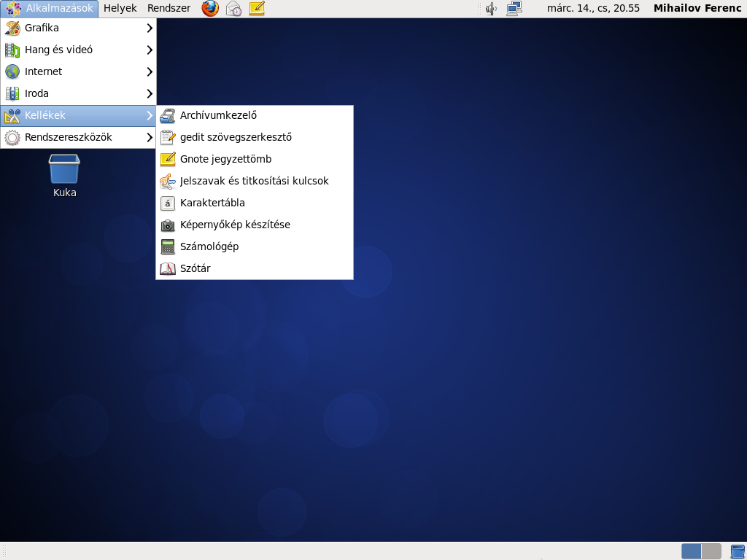747x560 pixels.
Task: Open the Helyek menu
Action: [120, 9]
